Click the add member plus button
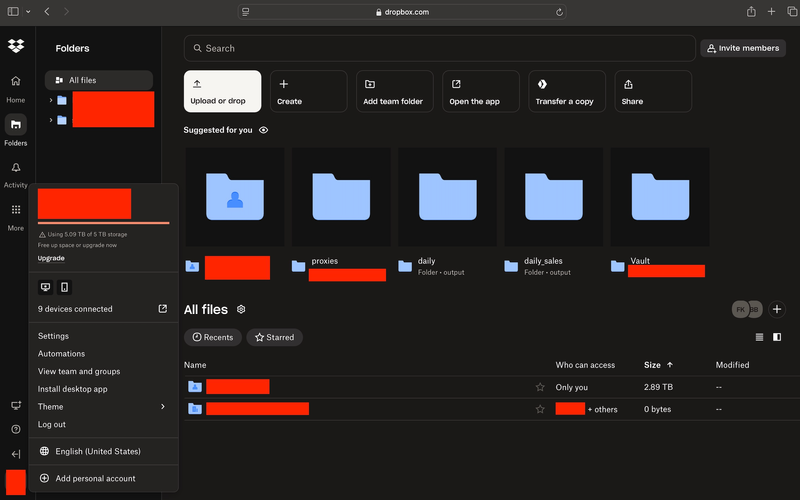Image resolution: width=800 pixels, height=500 pixels. 777,310
